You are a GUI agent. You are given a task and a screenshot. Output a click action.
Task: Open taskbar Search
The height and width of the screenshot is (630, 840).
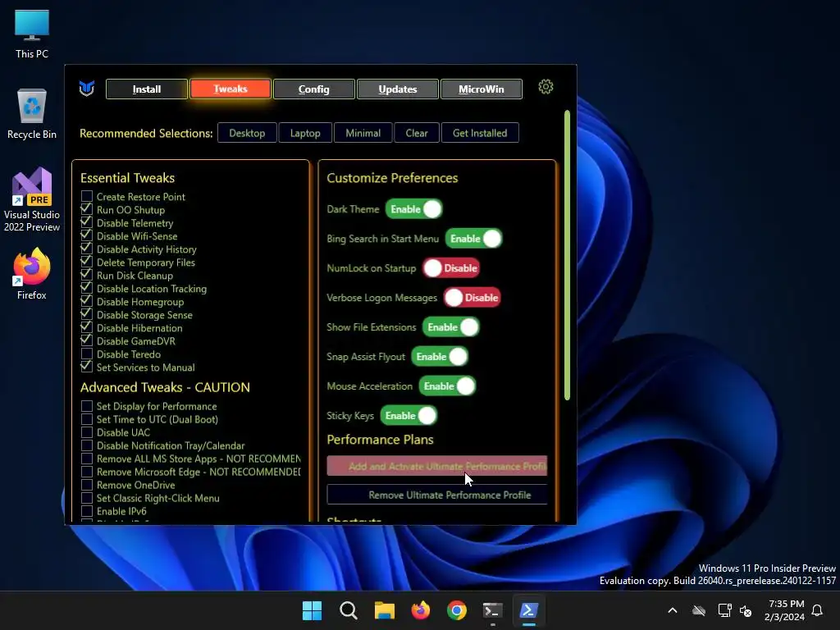[x=348, y=610]
